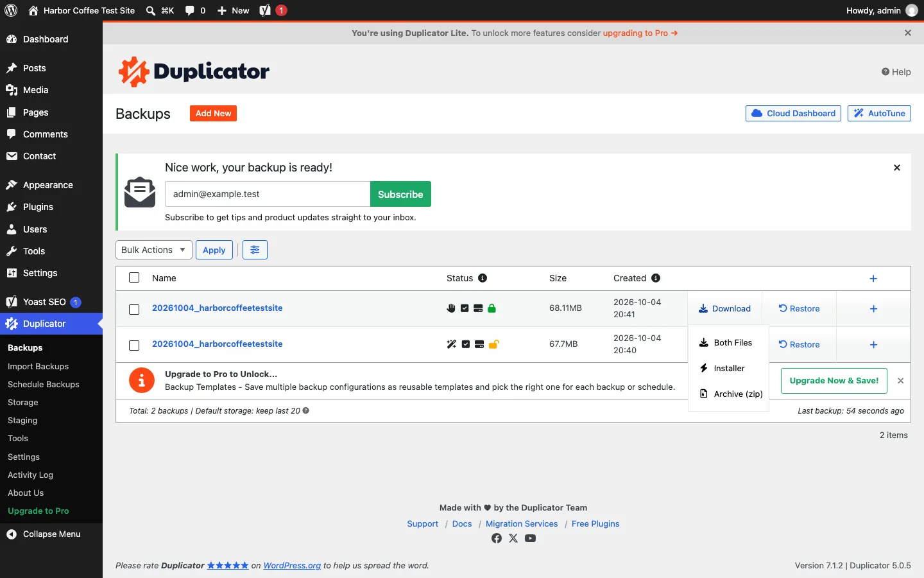Open Schedule Backups in sidebar submenu
Viewport: 924px width, 578px height.
[44, 384]
